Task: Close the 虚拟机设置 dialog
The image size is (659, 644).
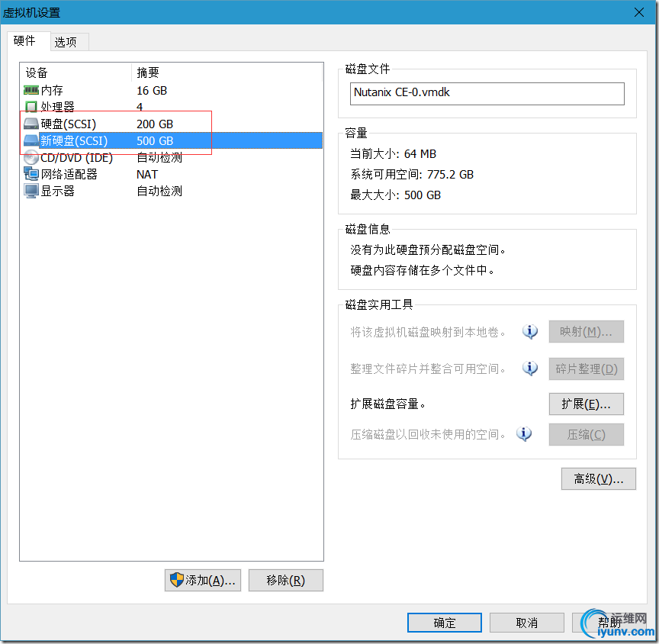Action: tap(639, 12)
